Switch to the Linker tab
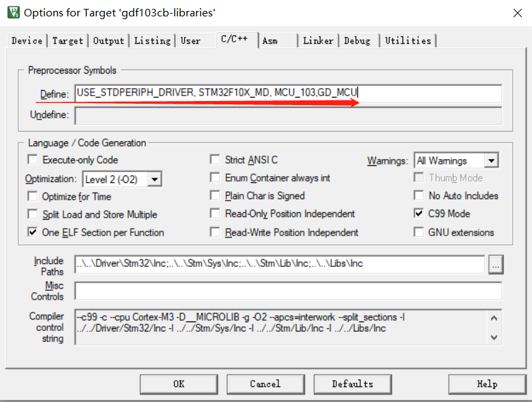The height and width of the screenshot is (402, 532). coord(319,41)
